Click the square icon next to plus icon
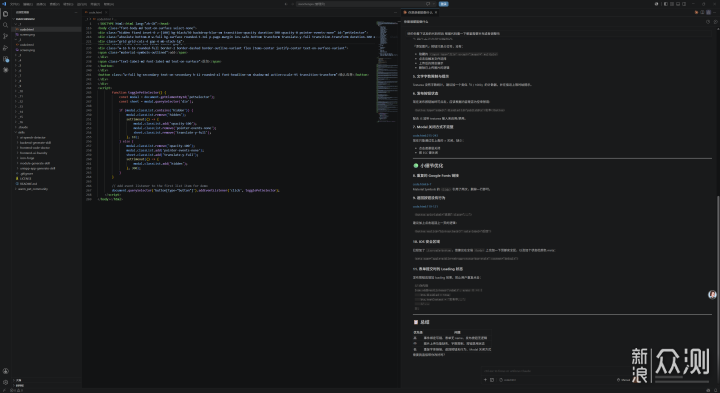This screenshot has width=720, height=393. point(492,380)
